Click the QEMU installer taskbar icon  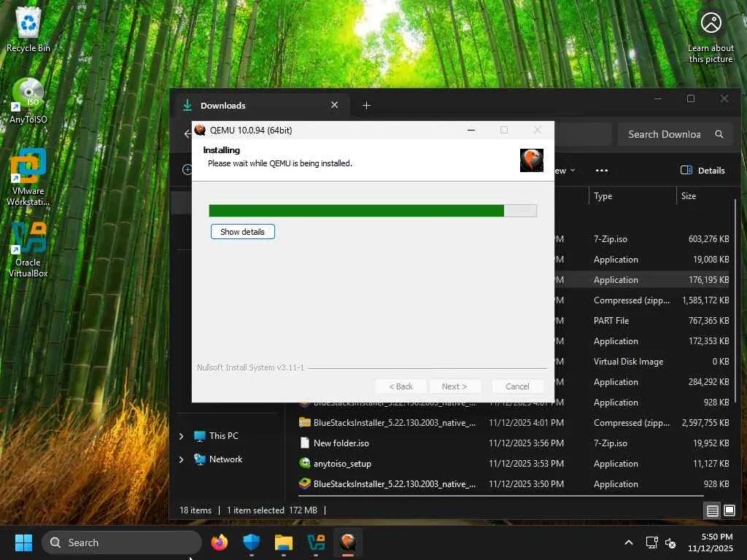pyautogui.click(x=348, y=542)
